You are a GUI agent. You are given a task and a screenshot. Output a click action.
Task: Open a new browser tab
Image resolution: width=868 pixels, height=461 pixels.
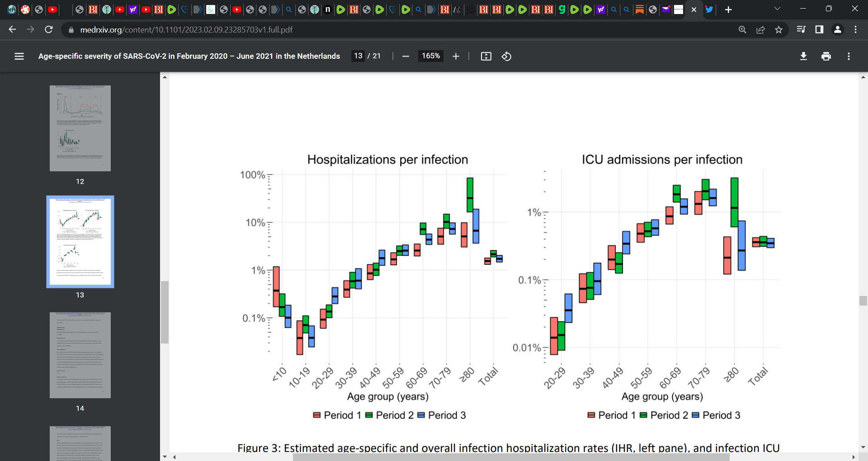(728, 9)
